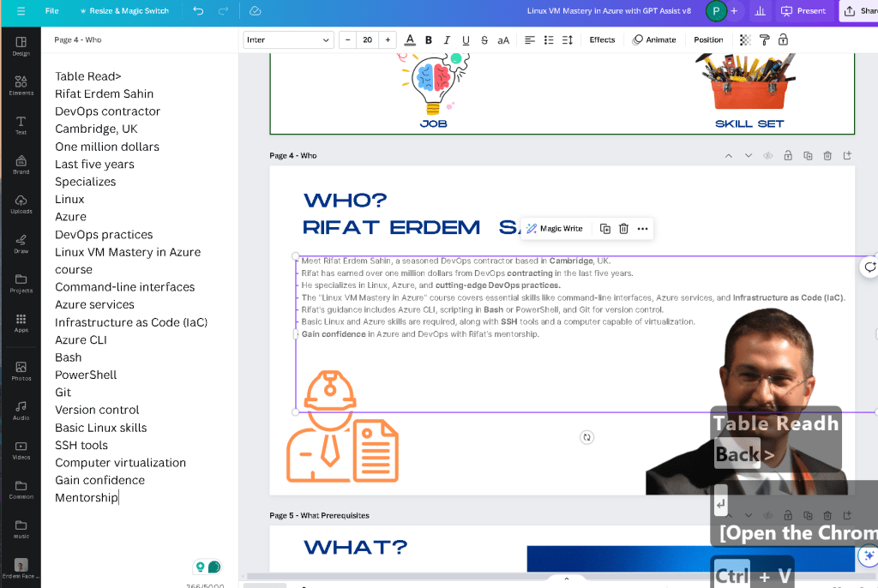Open more options for text box
This screenshot has width=878, height=588.
642,229
